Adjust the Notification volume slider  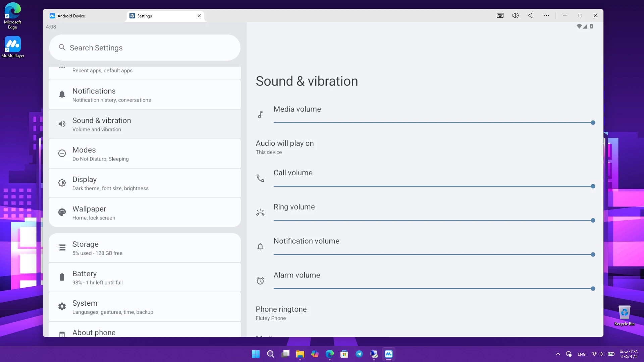434,255
